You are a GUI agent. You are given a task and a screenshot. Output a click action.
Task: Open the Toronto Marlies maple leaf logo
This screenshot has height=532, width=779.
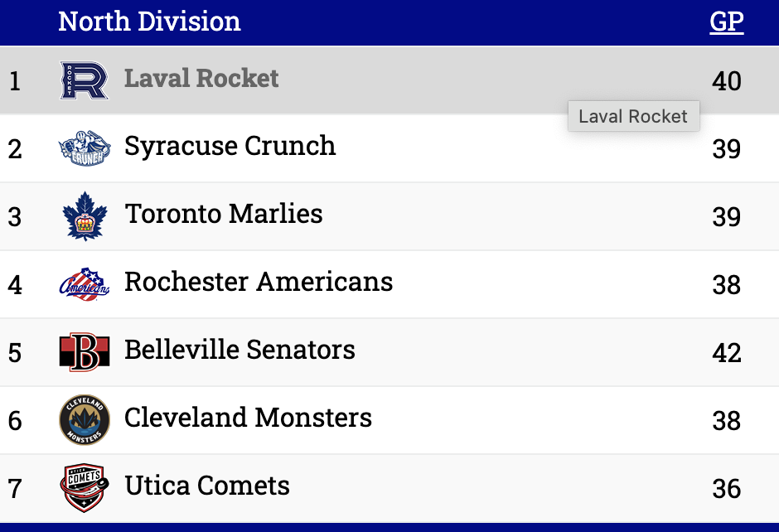[85, 216]
